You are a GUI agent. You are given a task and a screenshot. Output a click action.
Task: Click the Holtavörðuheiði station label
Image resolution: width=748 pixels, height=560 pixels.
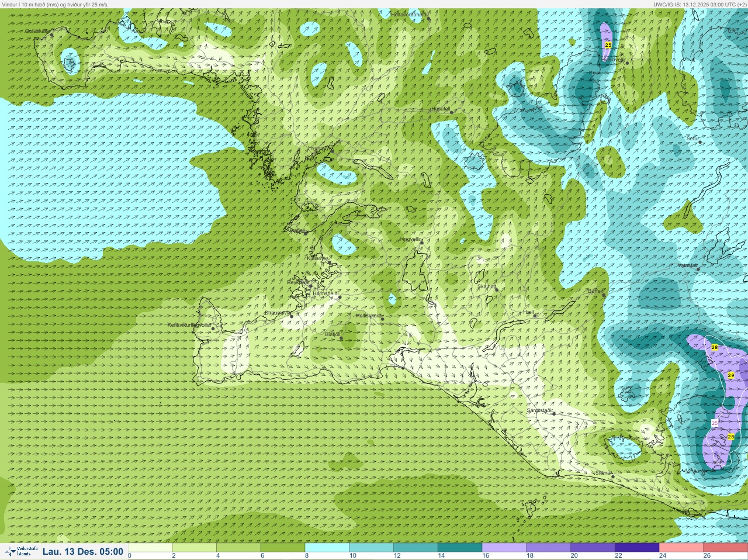tap(410, 14)
